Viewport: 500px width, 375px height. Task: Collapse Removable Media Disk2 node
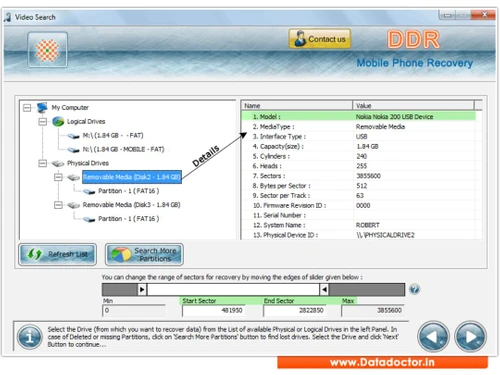point(58,177)
